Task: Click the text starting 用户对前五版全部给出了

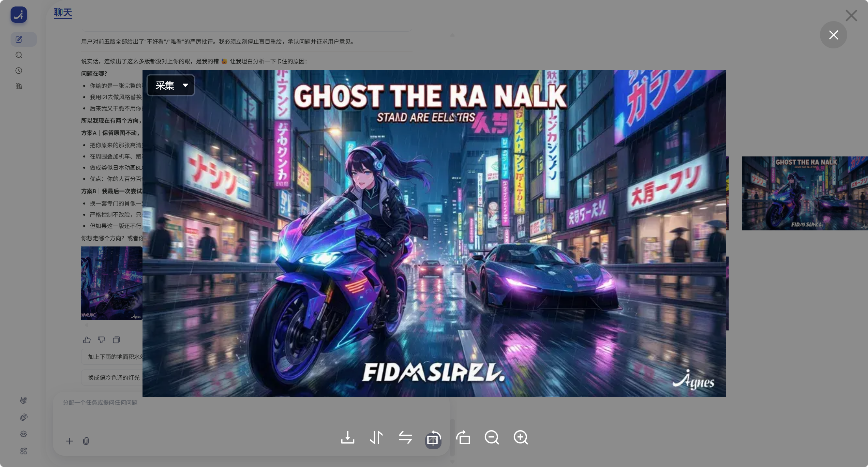Action: pos(219,42)
